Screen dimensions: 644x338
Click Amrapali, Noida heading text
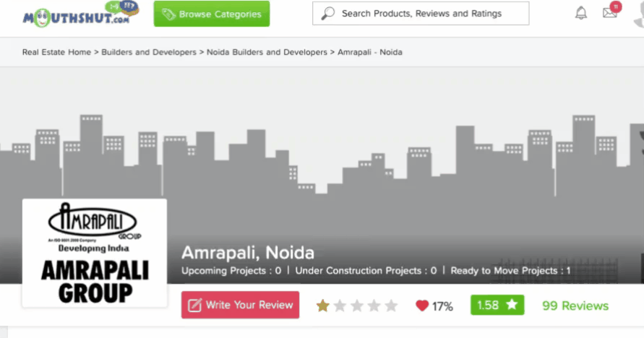(248, 253)
